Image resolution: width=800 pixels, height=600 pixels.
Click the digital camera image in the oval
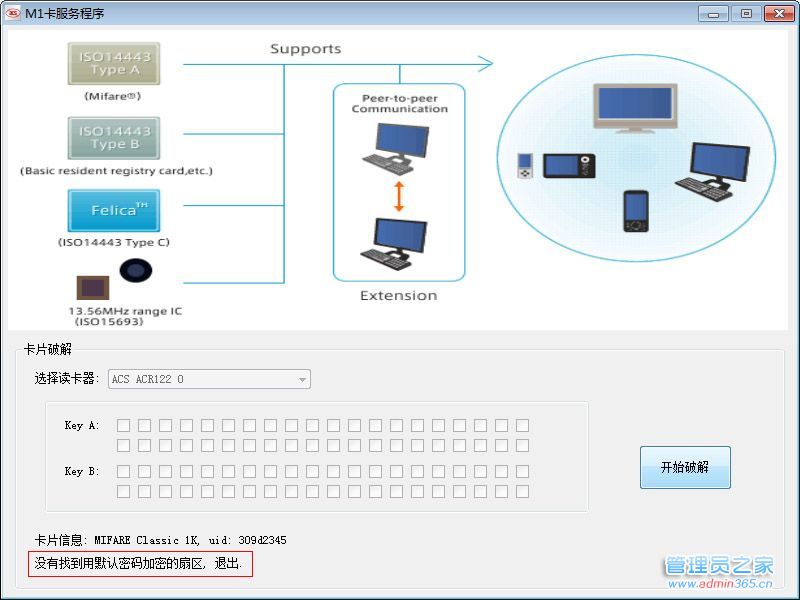coord(569,166)
